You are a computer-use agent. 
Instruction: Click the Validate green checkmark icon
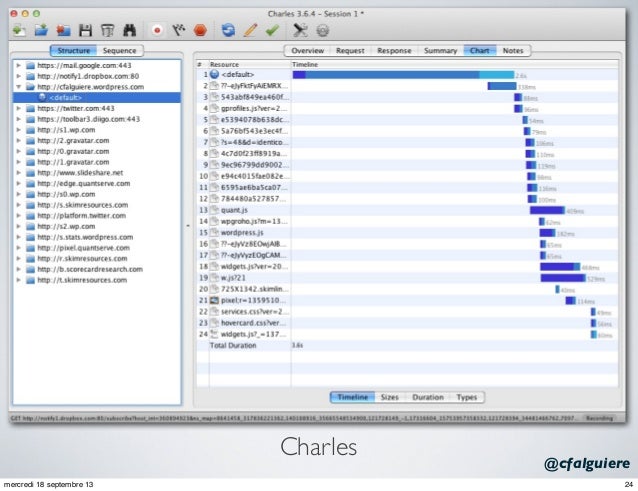tap(272, 30)
